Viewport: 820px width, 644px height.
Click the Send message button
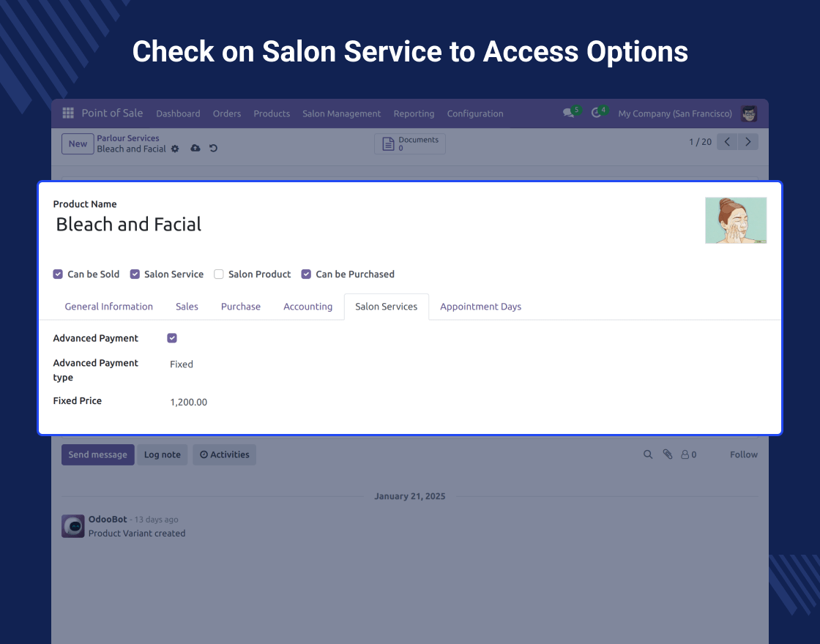coord(98,454)
